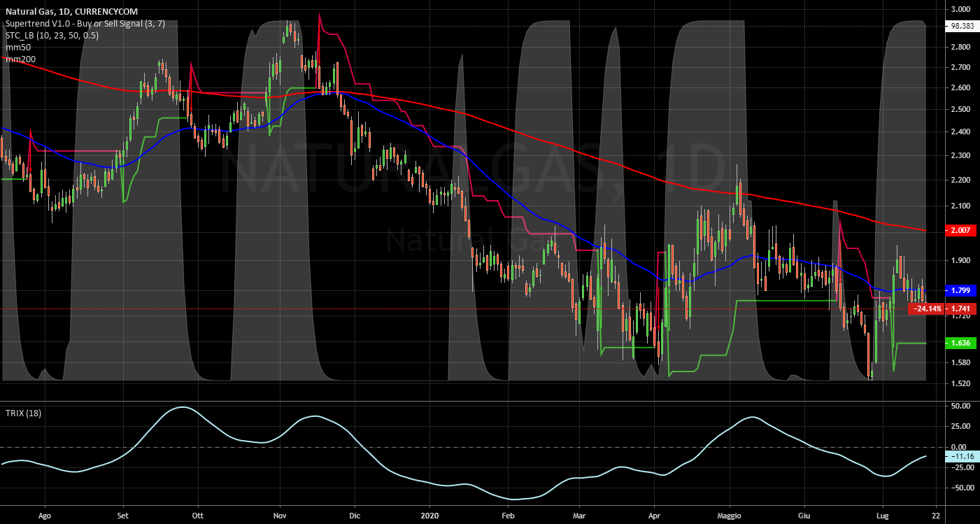Click the Natural Gas, 1D, CURRENCYCOM chart title

click(x=71, y=12)
